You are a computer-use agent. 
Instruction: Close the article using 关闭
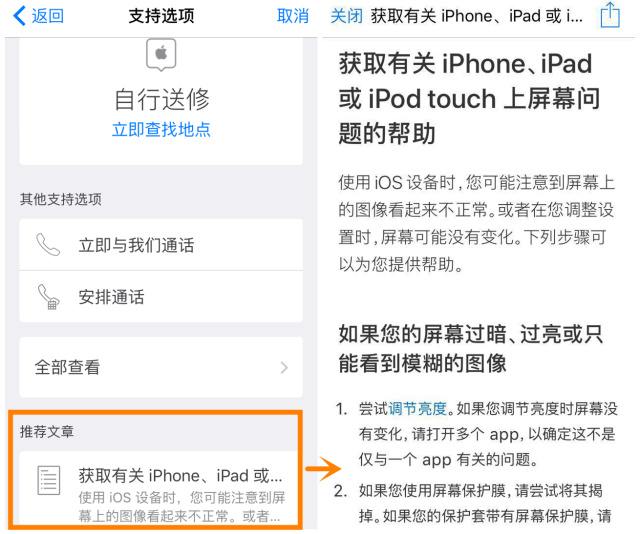click(346, 16)
